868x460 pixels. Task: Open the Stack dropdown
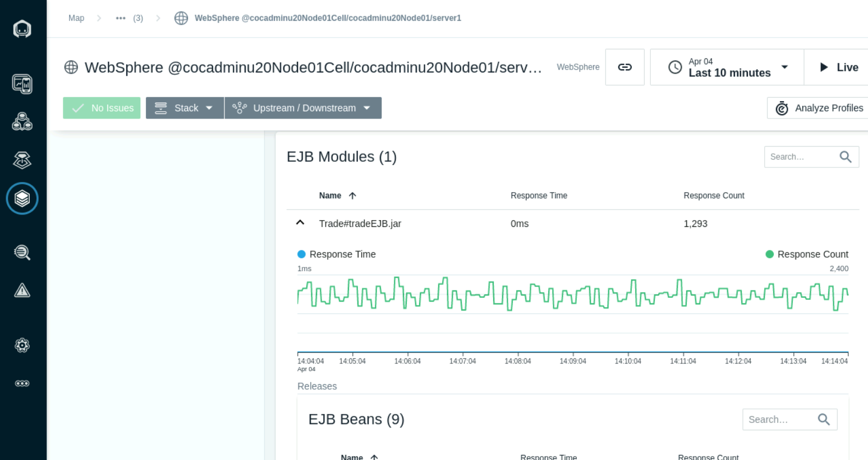[185, 108]
